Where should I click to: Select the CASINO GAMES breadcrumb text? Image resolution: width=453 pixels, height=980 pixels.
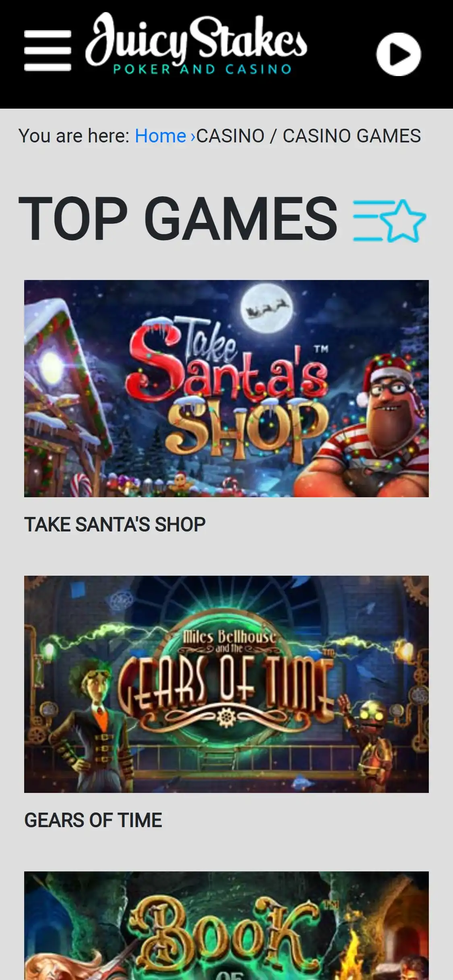352,136
